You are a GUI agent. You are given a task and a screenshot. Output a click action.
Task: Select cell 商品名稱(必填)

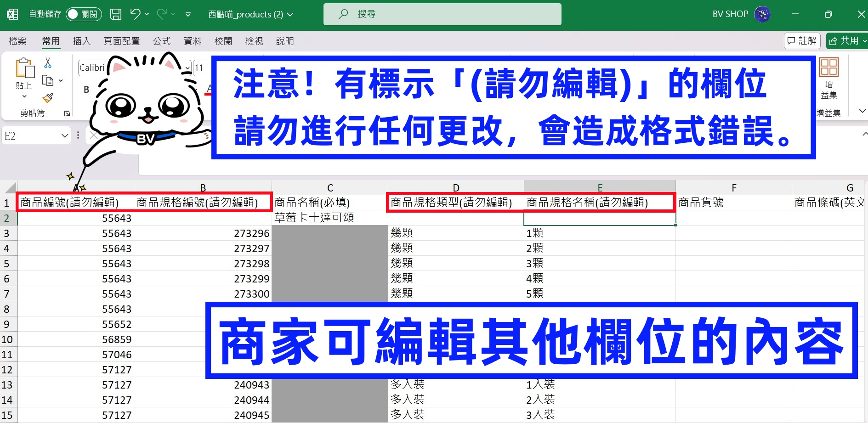pyautogui.click(x=330, y=203)
